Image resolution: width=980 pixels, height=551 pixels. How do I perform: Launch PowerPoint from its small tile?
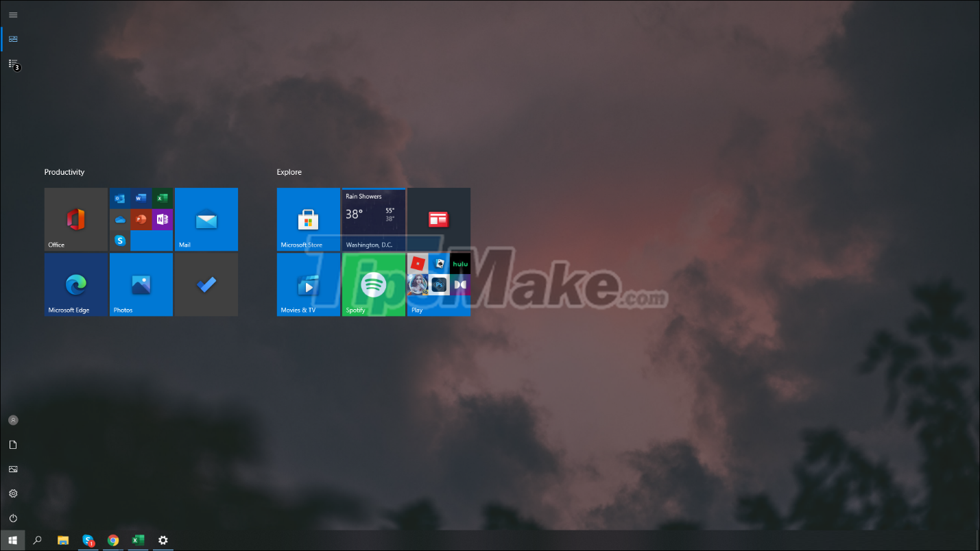pos(141,219)
